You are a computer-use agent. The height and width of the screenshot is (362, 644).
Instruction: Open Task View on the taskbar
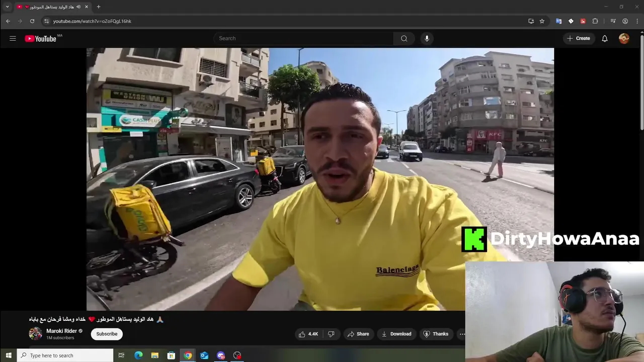point(121,355)
